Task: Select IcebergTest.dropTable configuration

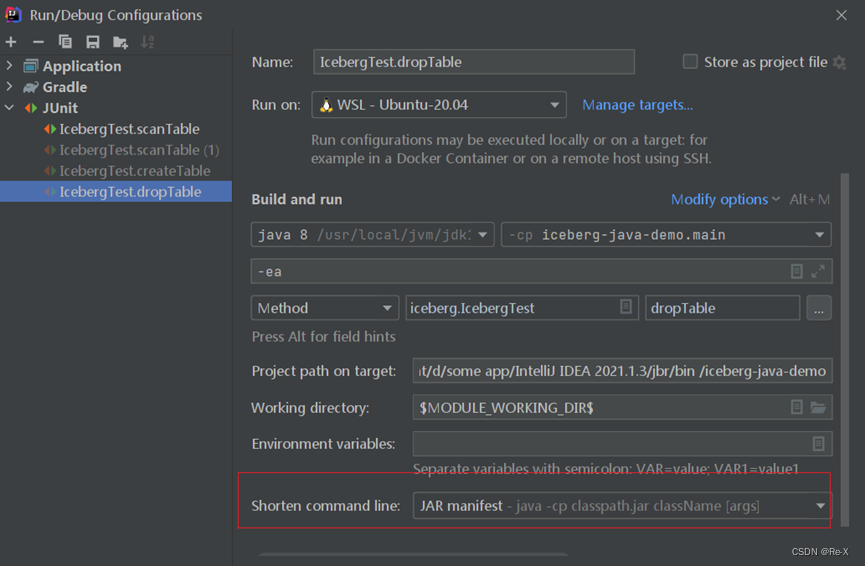Action: point(116,191)
